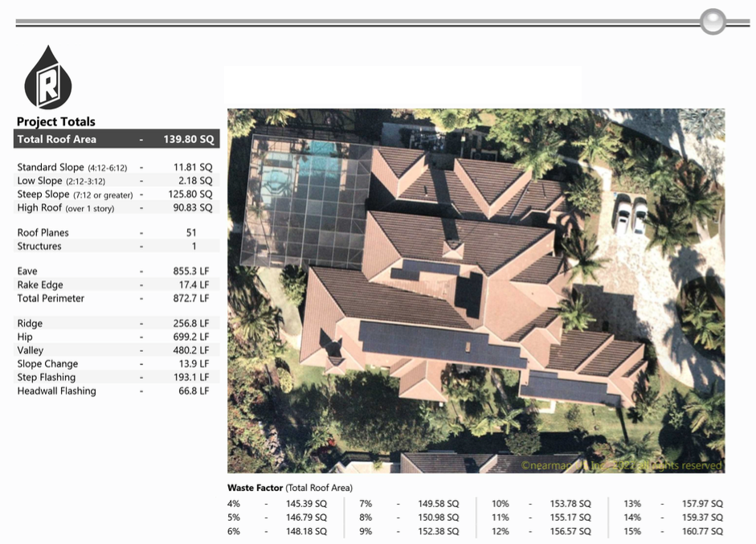Viewport: 756px width, 544px height.
Task: Select the Structures label
Action: (39, 247)
